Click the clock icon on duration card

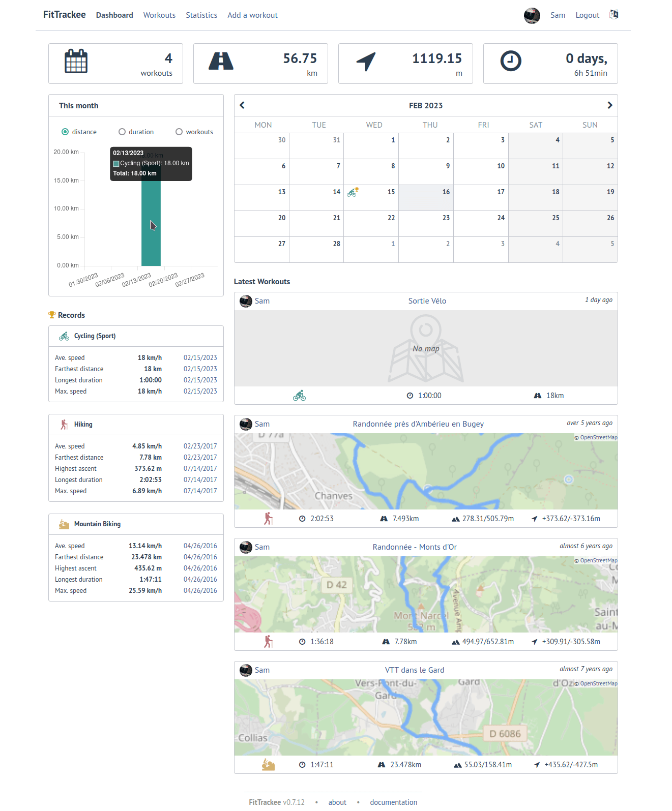pos(511,61)
